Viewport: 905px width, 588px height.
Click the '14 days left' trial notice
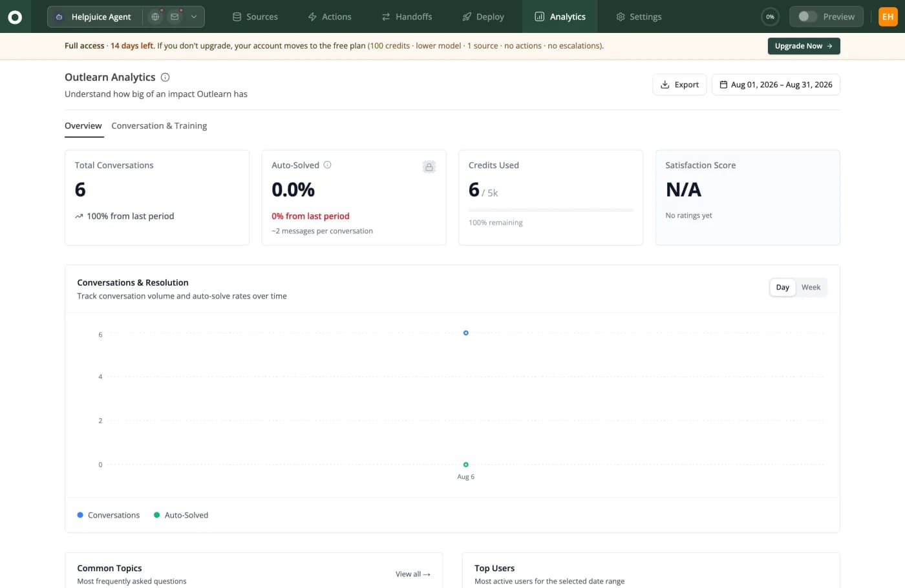tap(132, 46)
